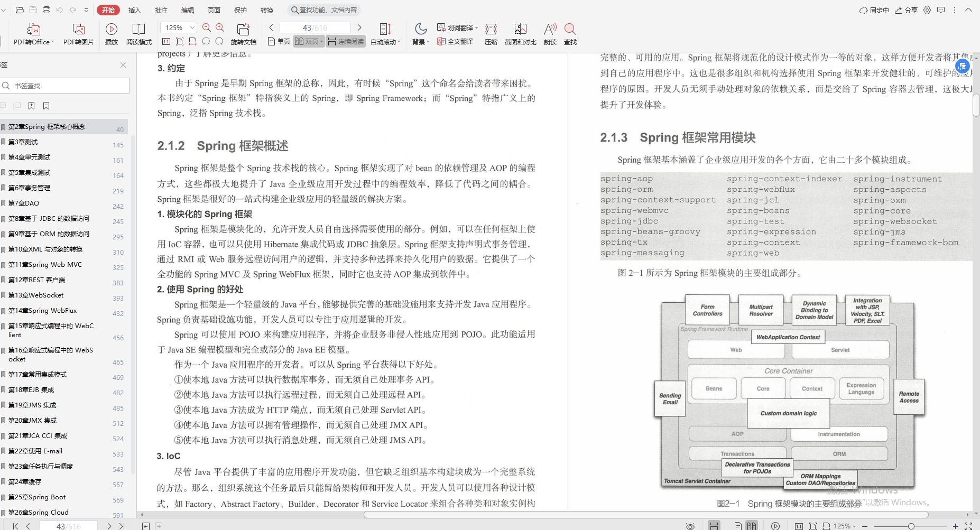Switch to the 批注 annotation tab
Image resolution: width=980 pixels, height=530 pixels.
tap(161, 10)
